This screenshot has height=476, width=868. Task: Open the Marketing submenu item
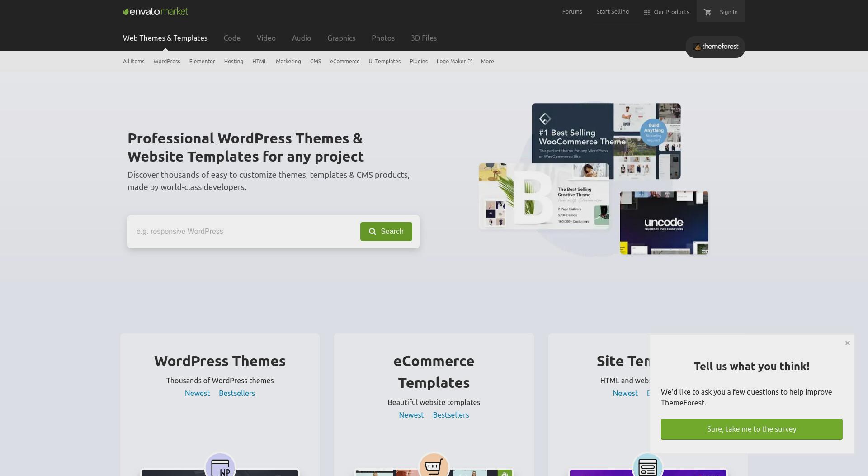288,62
